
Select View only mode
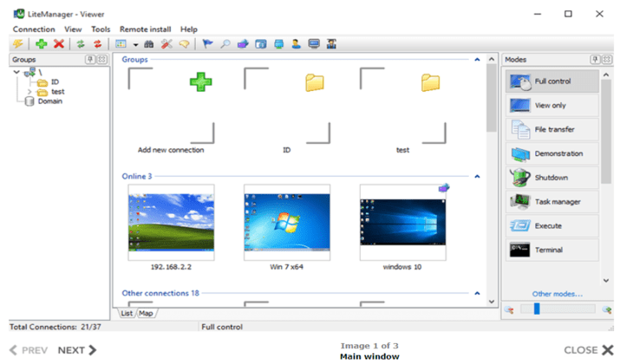[552, 105]
